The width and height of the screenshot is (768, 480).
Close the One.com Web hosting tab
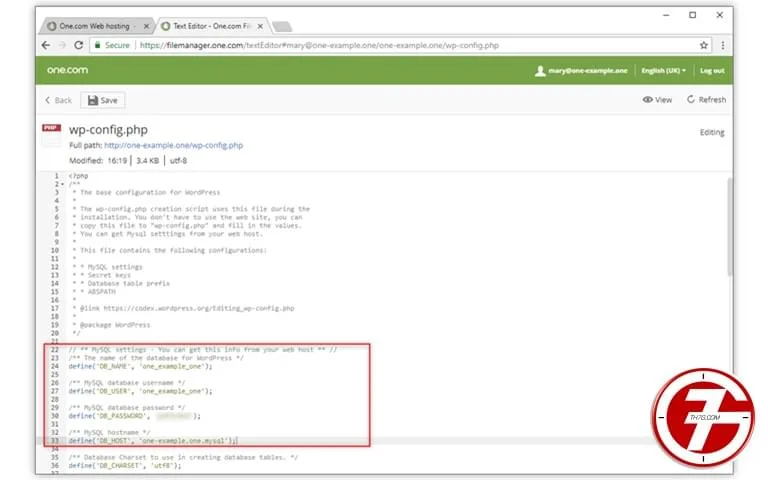coord(146,26)
